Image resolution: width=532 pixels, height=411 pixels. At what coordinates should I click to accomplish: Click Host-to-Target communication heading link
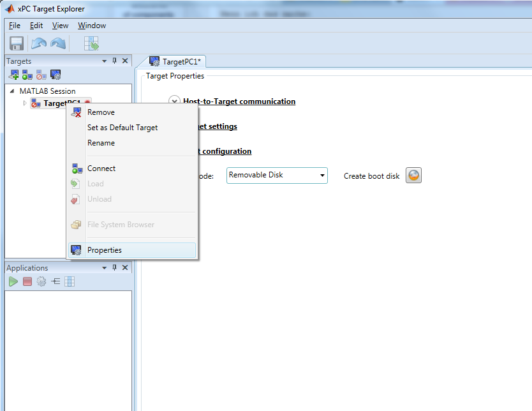point(239,101)
